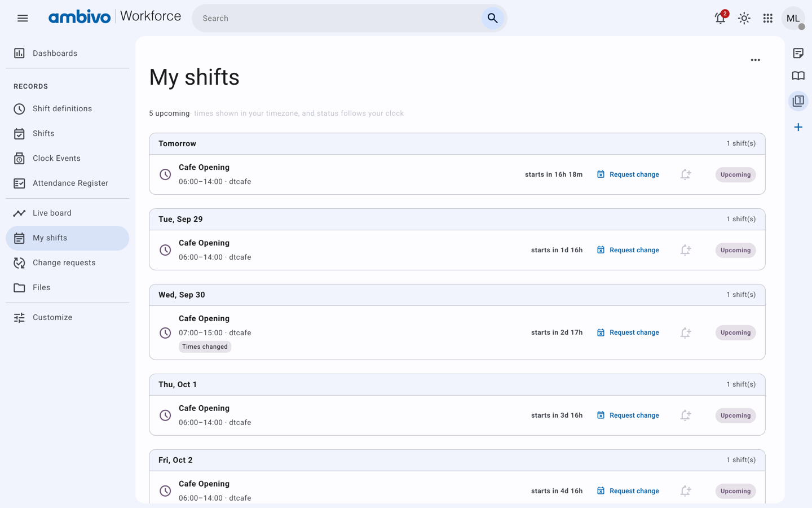812x508 pixels.
Task: Request change for Tue, Sep 29 shift
Action: point(628,250)
